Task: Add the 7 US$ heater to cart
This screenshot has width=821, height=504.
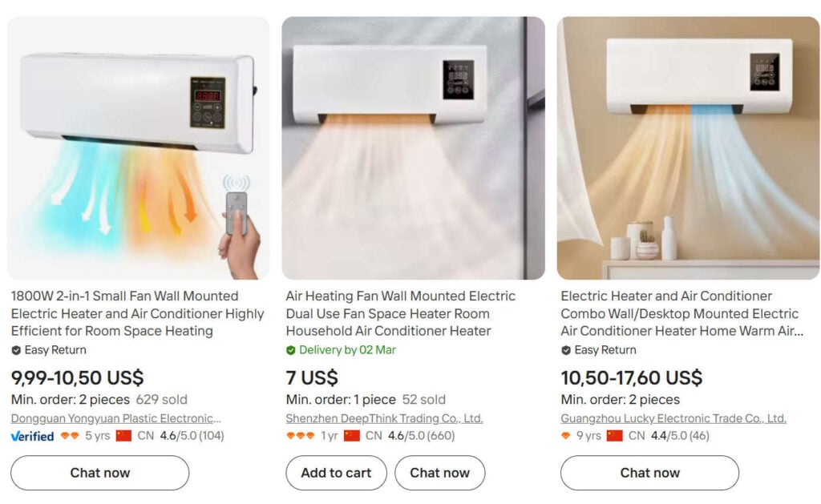Action: (x=336, y=473)
